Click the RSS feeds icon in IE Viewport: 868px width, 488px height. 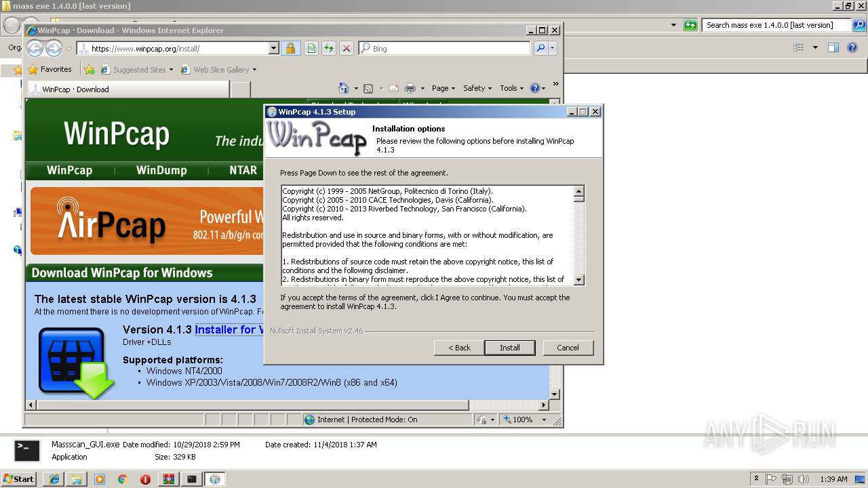[x=368, y=88]
